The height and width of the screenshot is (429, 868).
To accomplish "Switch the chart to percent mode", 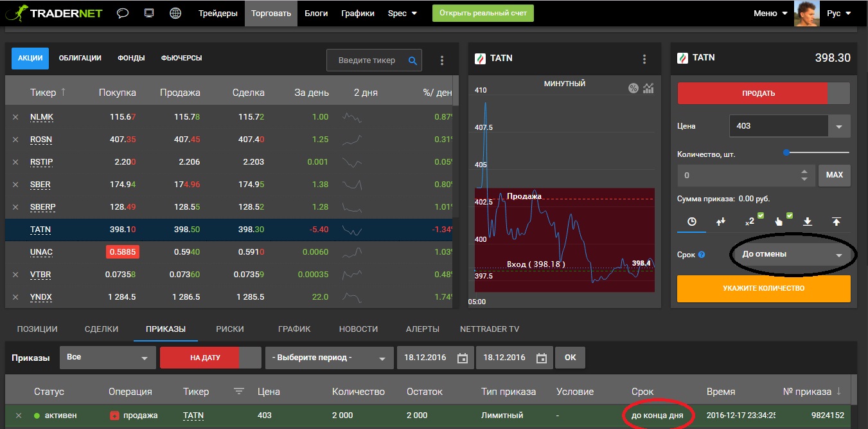I will 633,88.
